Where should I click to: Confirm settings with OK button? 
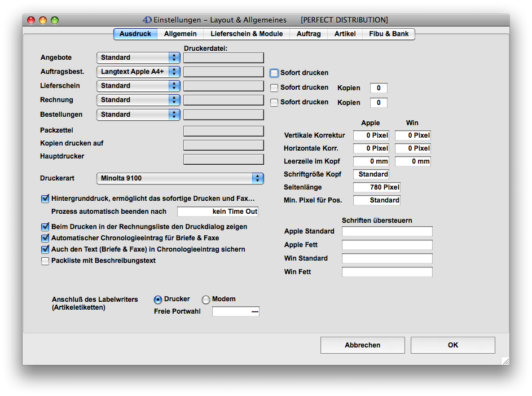coord(452,345)
